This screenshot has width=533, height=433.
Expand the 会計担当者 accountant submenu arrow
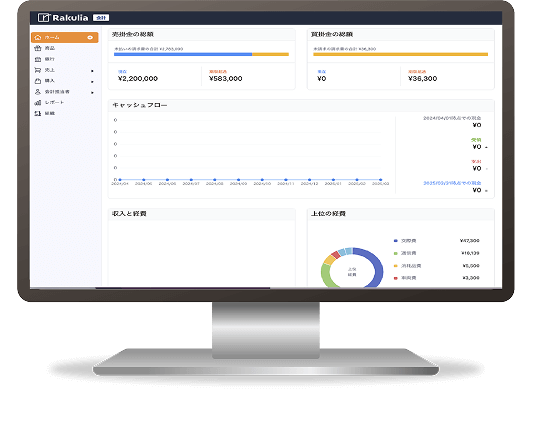click(x=92, y=92)
